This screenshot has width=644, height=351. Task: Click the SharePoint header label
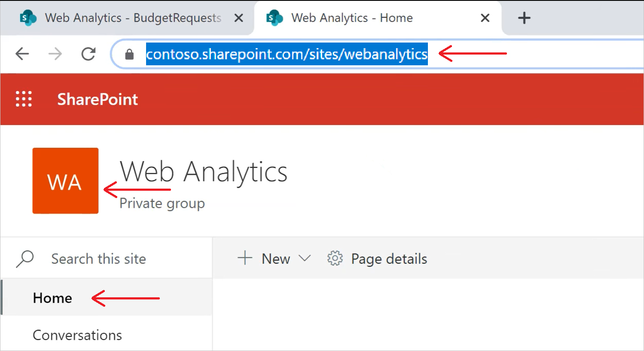pyautogui.click(x=97, y=99)
